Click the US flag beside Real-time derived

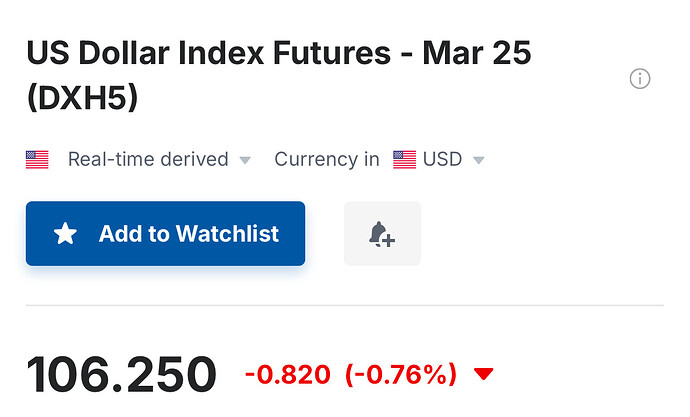point(37,159)
